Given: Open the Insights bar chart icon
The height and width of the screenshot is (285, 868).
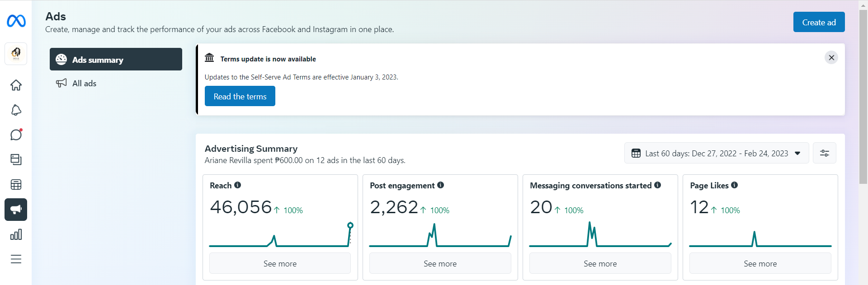Looking at the screenshot, I should pyautogui.click(x=16, y=234).
